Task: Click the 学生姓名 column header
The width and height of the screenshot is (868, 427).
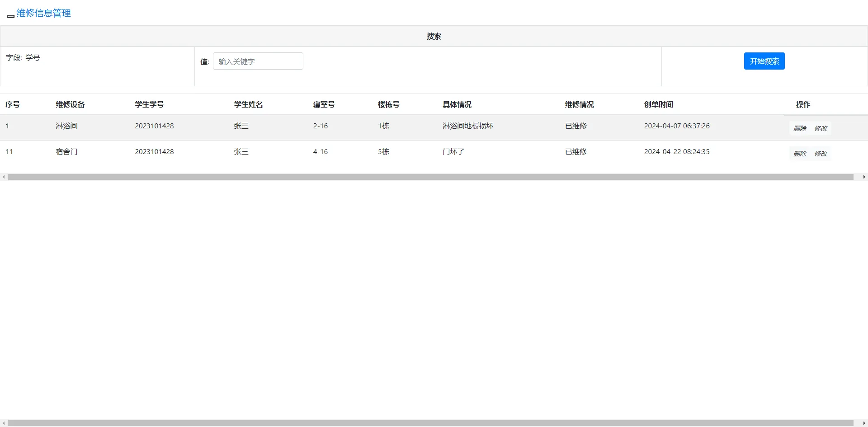Action: pos(248,104)
